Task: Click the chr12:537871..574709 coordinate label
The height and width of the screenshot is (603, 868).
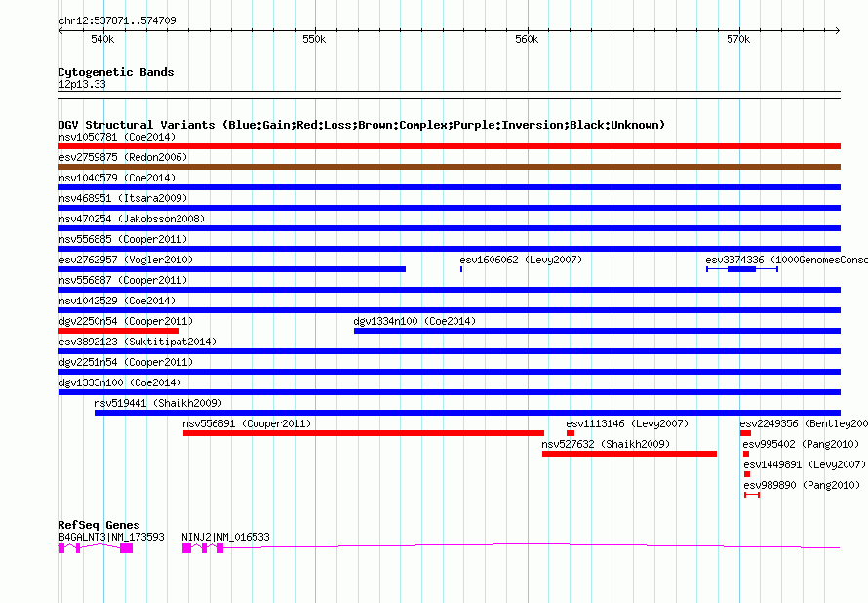Action: coord(117,20)
